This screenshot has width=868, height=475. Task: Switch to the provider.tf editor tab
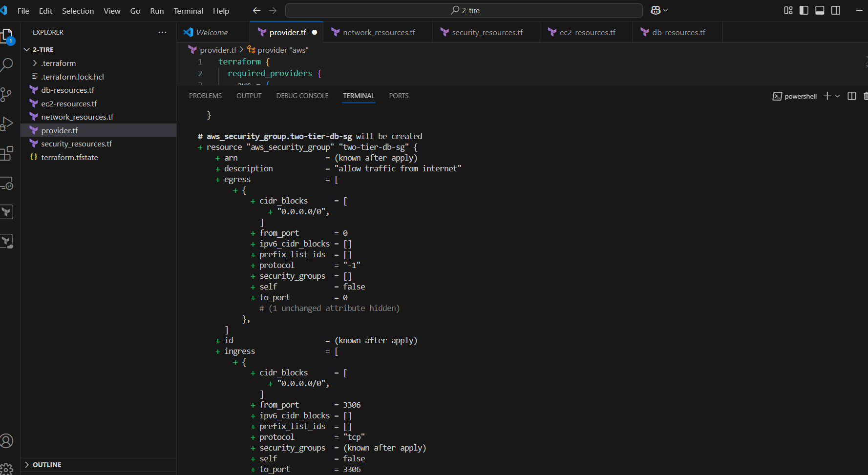(287, 32)
